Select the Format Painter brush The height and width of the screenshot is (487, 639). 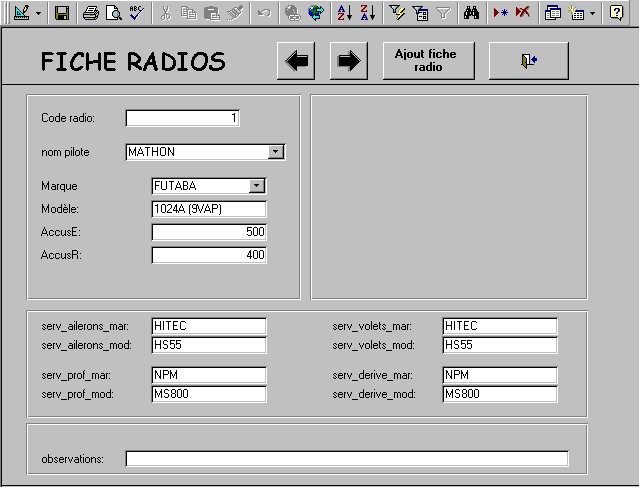235,13
